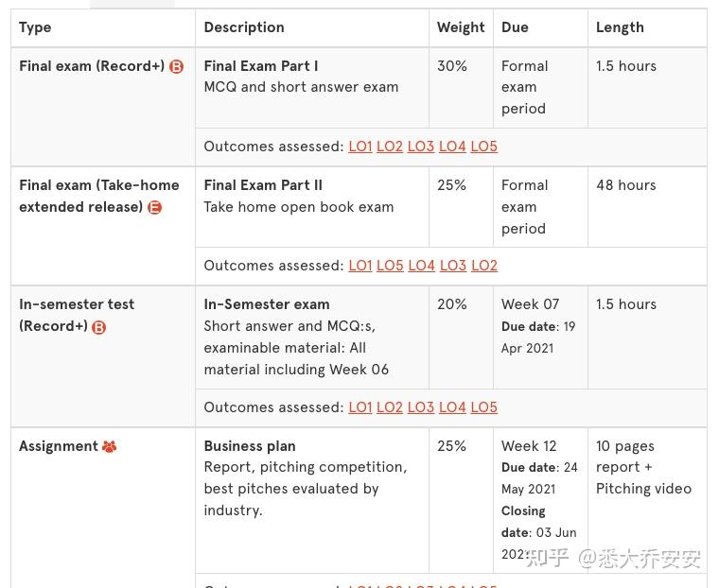Click the Final Exam Part II title

coord(263,185)
